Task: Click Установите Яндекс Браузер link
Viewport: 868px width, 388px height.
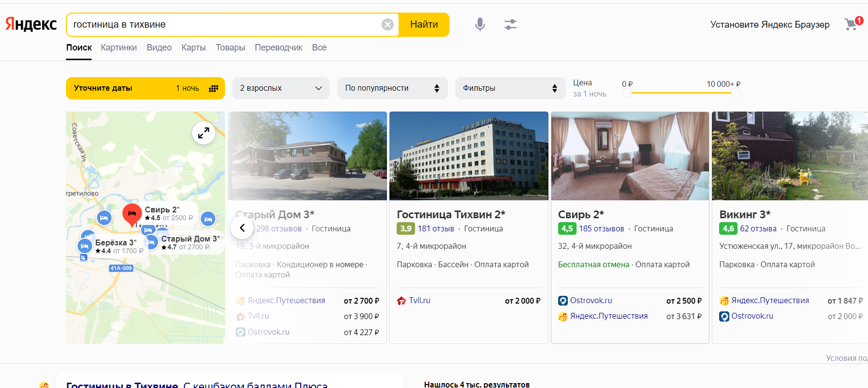Action: coord(770,24)
